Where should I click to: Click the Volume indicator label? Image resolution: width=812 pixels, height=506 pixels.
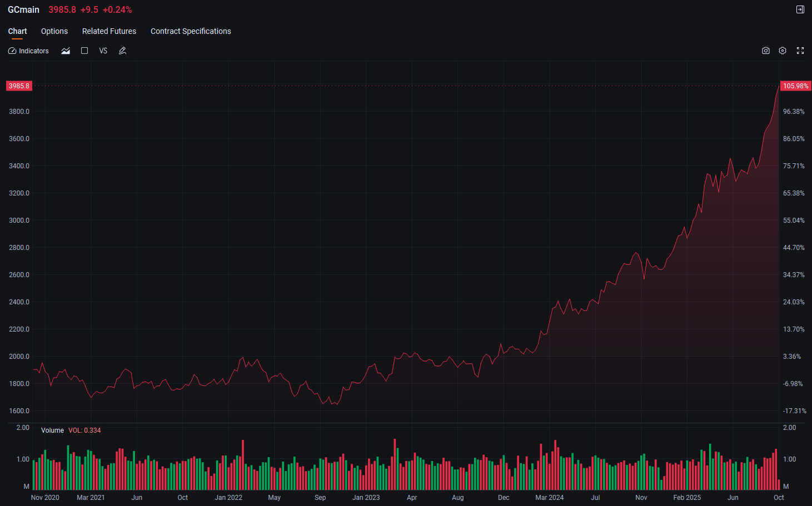pos(52,430)
